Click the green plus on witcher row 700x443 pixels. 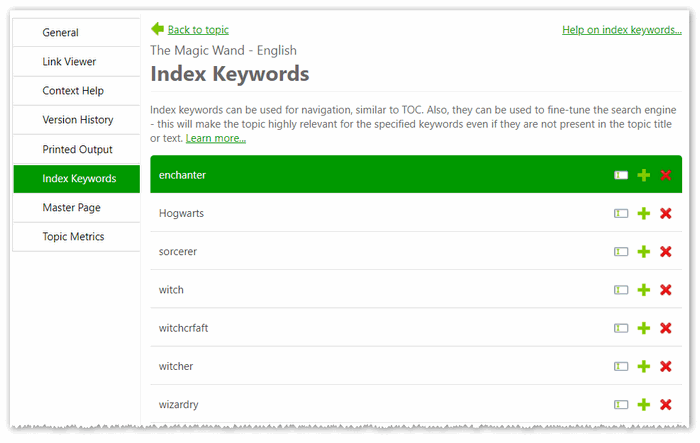[x=644, y=366]
